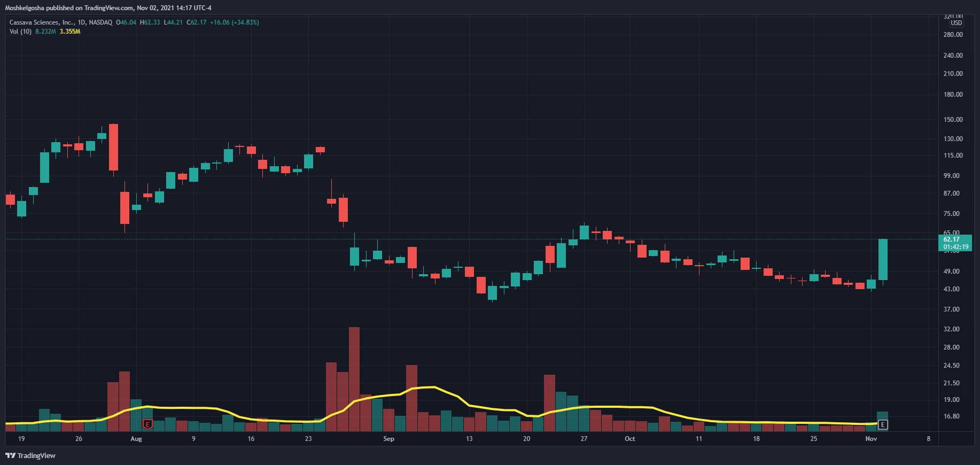Click the 240.00 price axis label
This screenshot has height=465, width=980.
tap(953, 56)
